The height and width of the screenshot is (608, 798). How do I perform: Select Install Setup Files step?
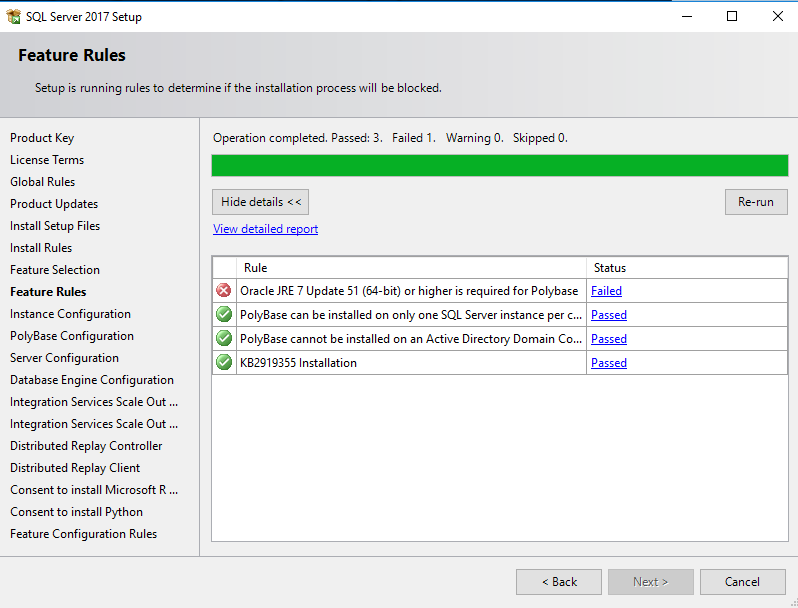coord(55,225)
